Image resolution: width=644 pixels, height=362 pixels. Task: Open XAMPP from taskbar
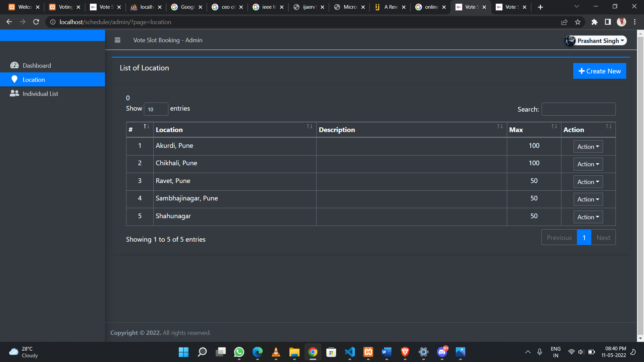tap(368, 352)
